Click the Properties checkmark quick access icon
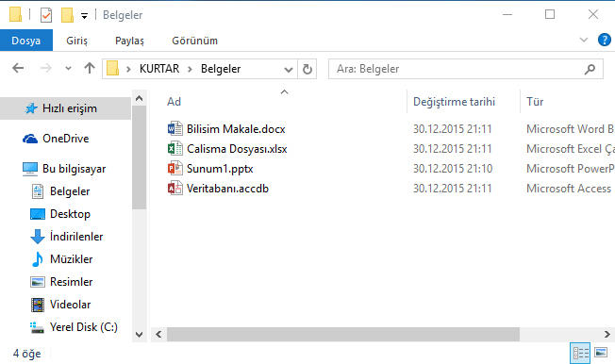Image resolution: width=615 pixels, height=364 pixels. pyautogui.click(x=46, y=15)
